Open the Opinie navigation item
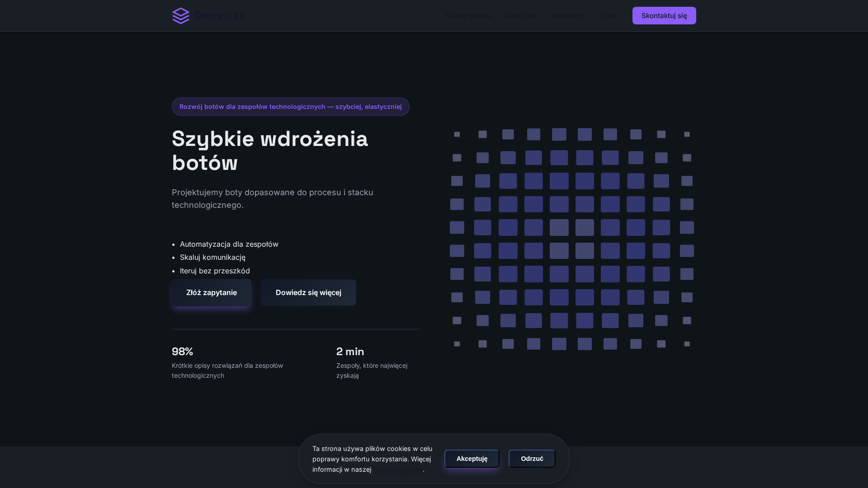Image resolution: width=868 pixels, height=488 pixels. point(608,15)
